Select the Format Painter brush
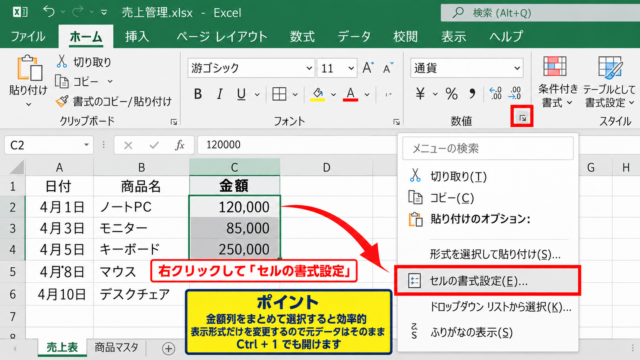Image resolution: width=640 pixels, height=360 pixels. point(62,101)
